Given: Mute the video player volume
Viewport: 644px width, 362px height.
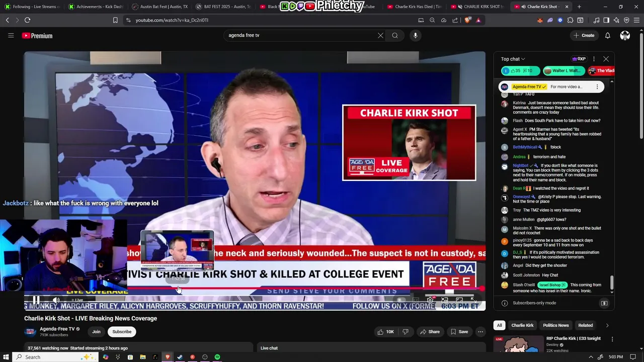Looking at the screenshot, I should tap(56, 300).
